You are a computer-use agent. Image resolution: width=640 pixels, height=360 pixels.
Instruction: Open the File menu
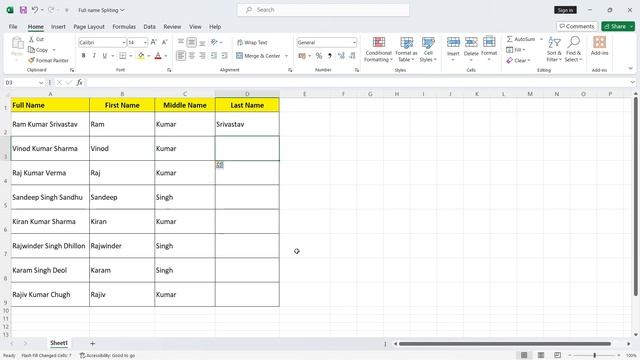click(13, 27)
